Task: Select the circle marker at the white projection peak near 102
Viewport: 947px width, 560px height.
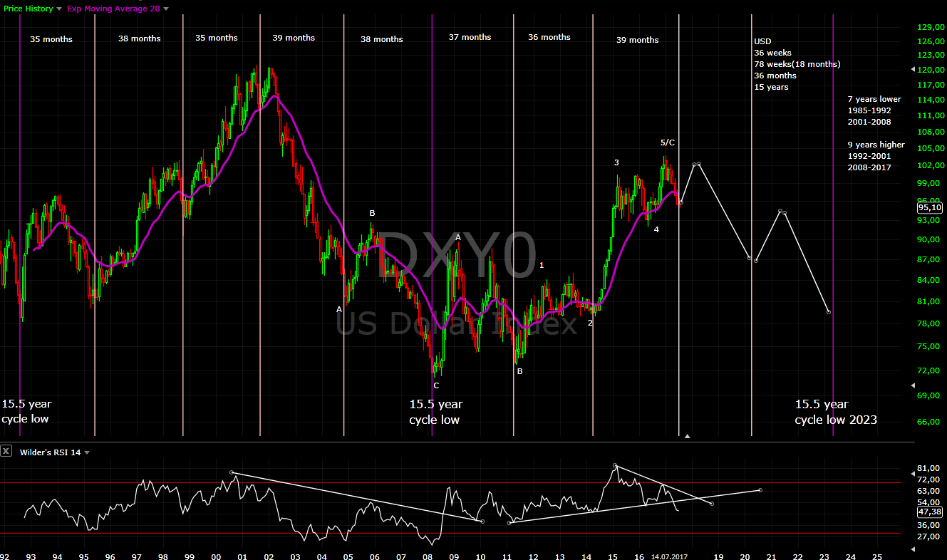Action: coord(696,165)
